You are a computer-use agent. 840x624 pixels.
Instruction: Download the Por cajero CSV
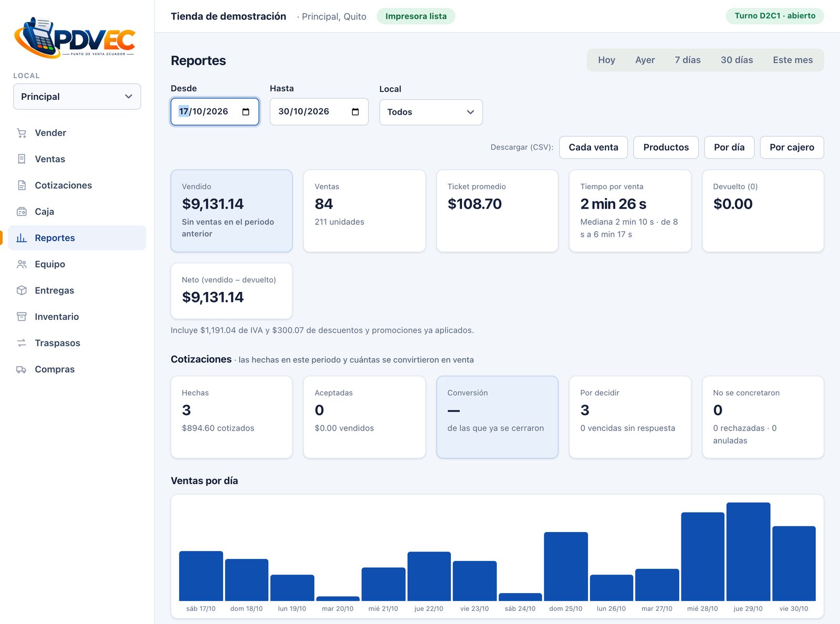(x=792, y=148)
